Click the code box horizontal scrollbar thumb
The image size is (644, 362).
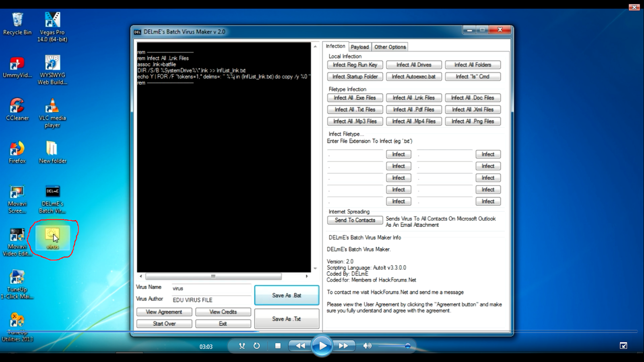[x=213, y=276]
